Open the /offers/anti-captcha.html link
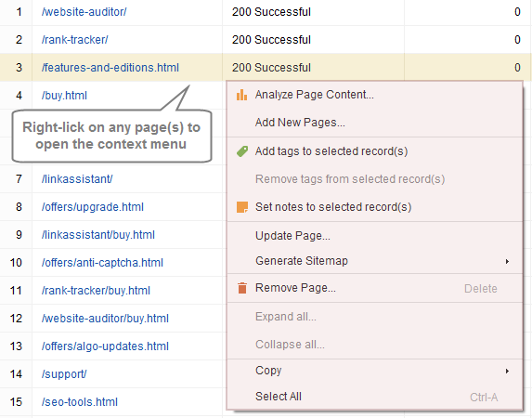The image size is (532, 418). [102, 263]
